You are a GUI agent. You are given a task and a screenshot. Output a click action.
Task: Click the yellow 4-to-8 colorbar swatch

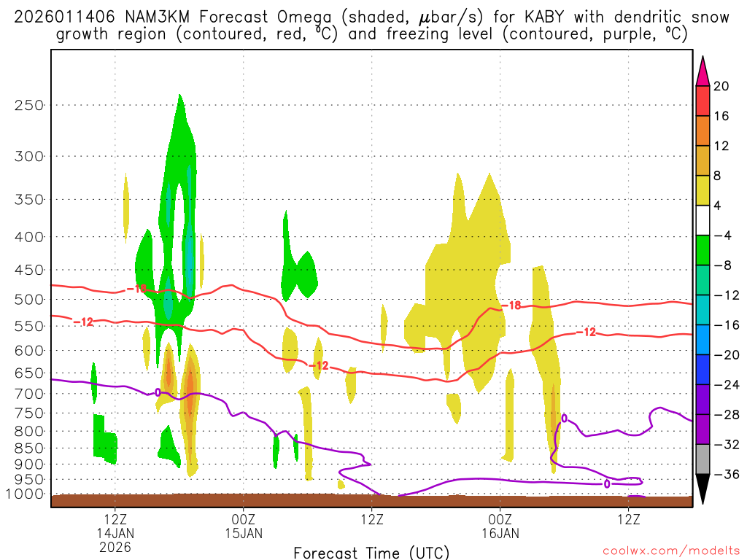[x=703, y=190]
